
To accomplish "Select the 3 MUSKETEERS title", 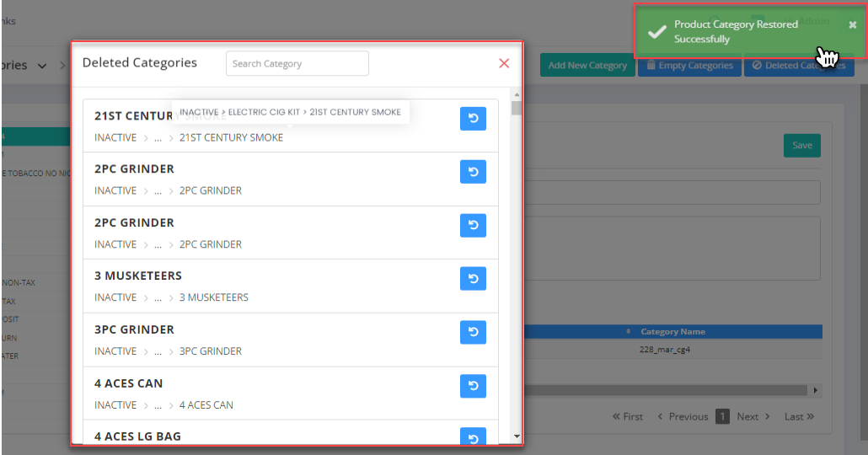I will (x=138, y=276).
